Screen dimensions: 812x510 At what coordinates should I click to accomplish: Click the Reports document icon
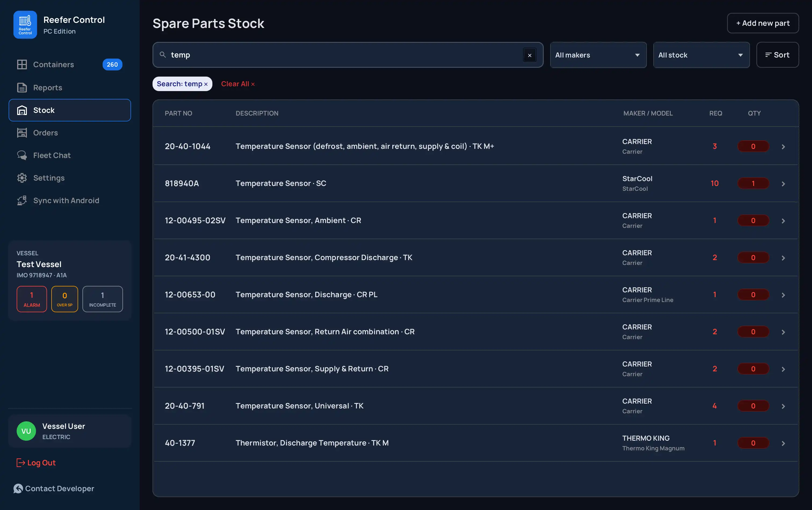coord(22,88)
